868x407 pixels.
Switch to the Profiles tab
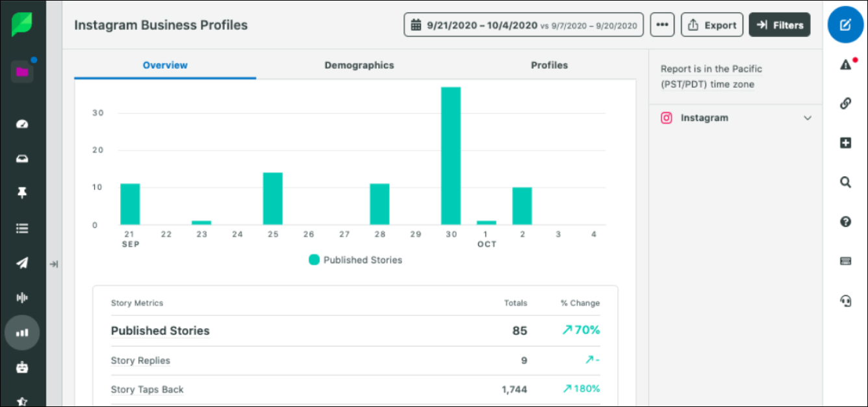click(x=550, y=65)
